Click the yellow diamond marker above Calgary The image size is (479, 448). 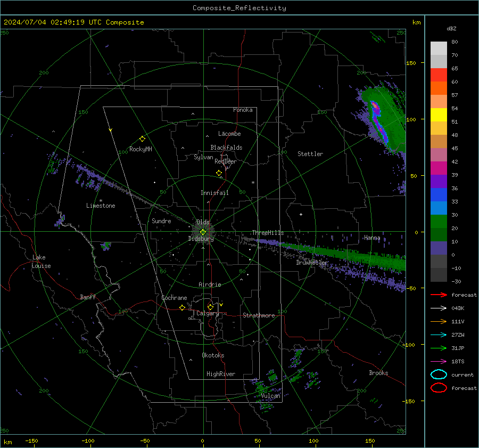click(210, 307)
